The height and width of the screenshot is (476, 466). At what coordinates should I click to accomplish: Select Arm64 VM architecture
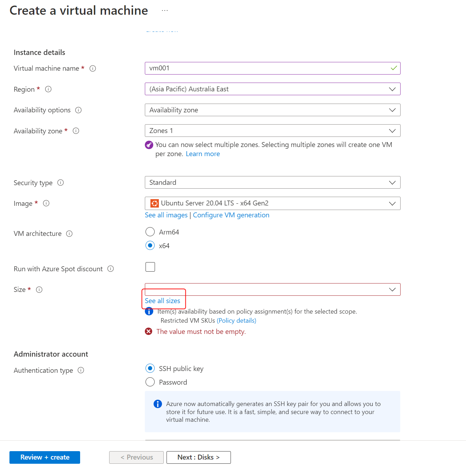[x=150, y=232]
